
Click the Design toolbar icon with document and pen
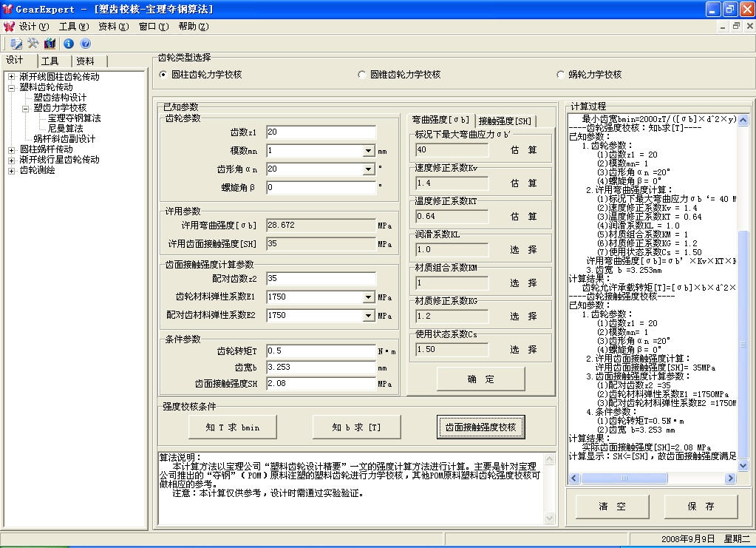pos(16,44)
